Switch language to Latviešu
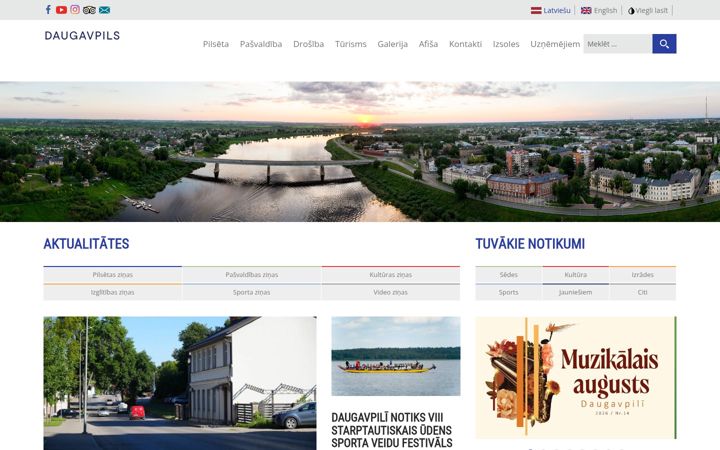 coord(557,11)
